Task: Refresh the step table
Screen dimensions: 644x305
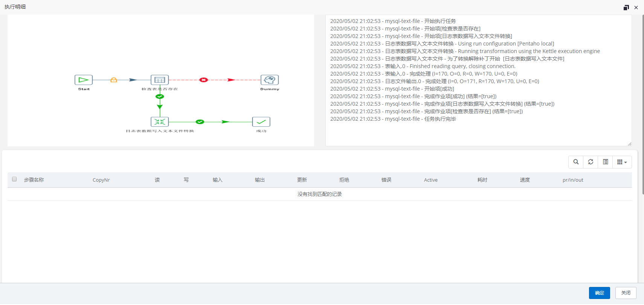Action: point(591,162)
